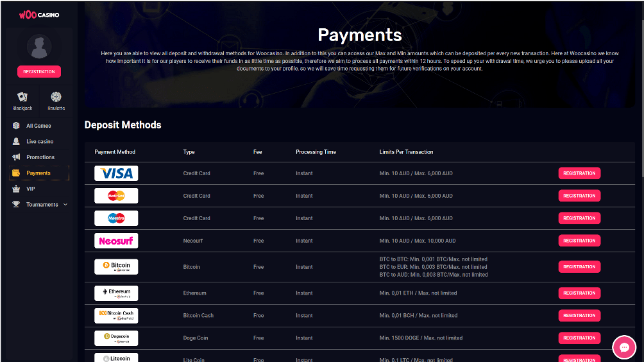Image resolution: width=644 pixels, height=362 pixels.
Task: Expand the Tournaments submenu chevron
Action: coord(65,205)
